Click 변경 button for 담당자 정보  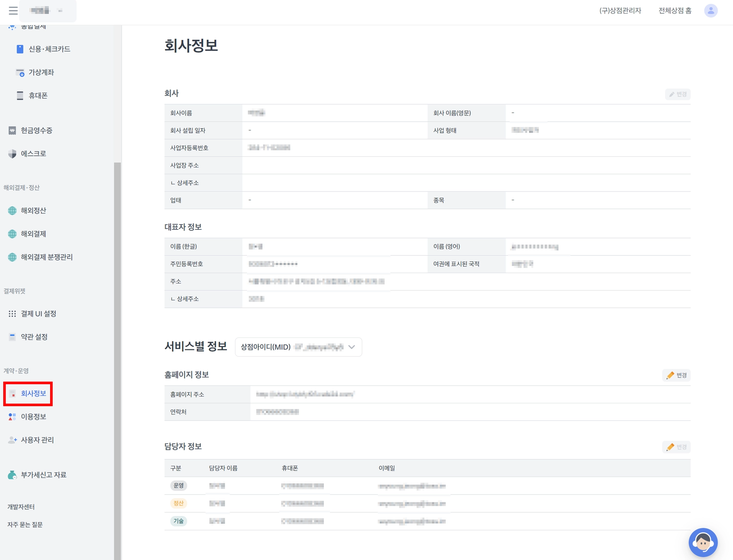pyautogui.click(x=676, y=447)
